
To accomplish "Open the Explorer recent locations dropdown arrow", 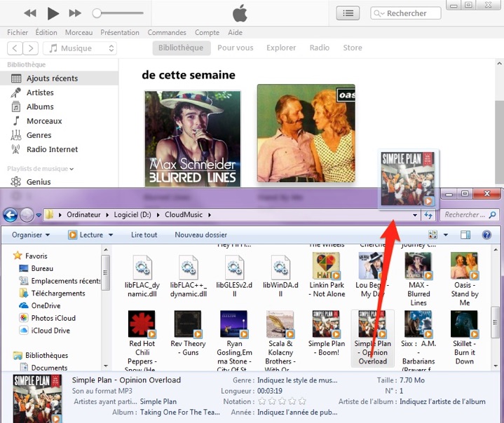I will click(39, 215).
